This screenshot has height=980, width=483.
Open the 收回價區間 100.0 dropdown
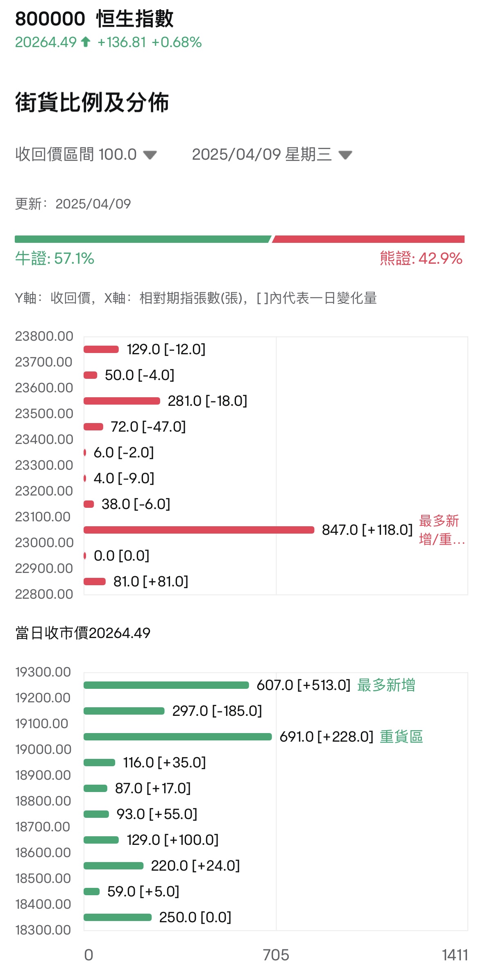86,154
